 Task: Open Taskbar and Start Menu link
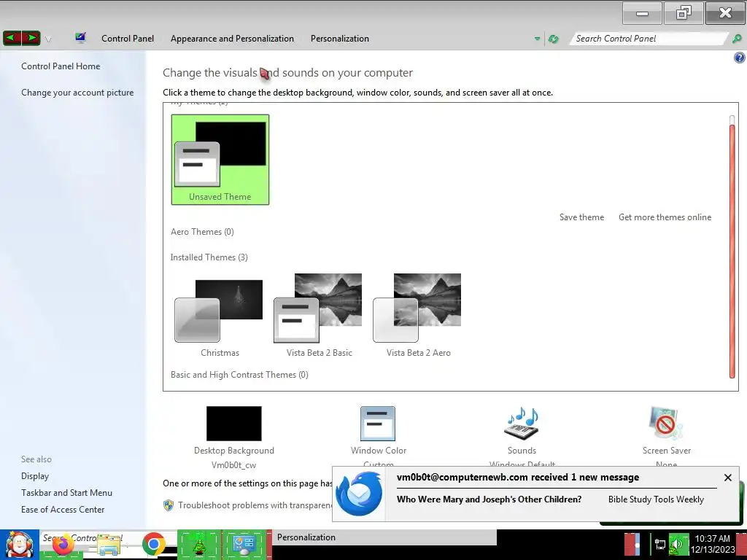66,493
